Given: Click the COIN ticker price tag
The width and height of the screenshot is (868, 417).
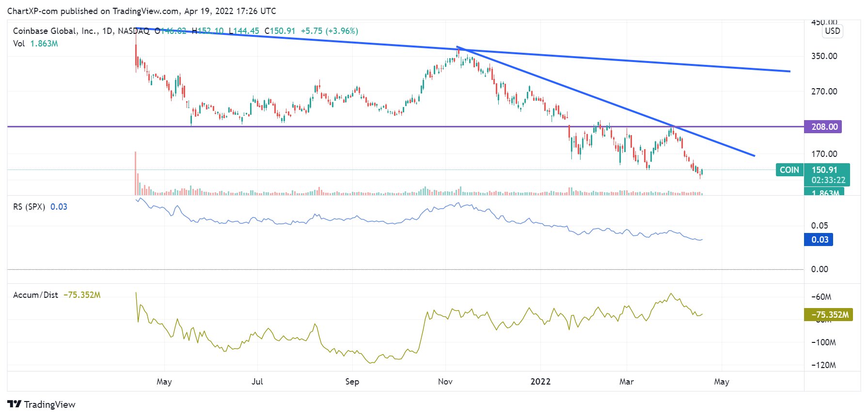Looking at the screenshot, I should (789, 170).
